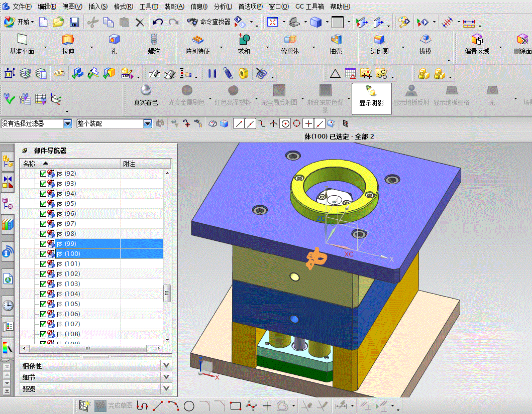Image resolution: width=532 pixels, height=414 pixels.
Task: Click the Undo arrow icon
Action: point(158,23)
